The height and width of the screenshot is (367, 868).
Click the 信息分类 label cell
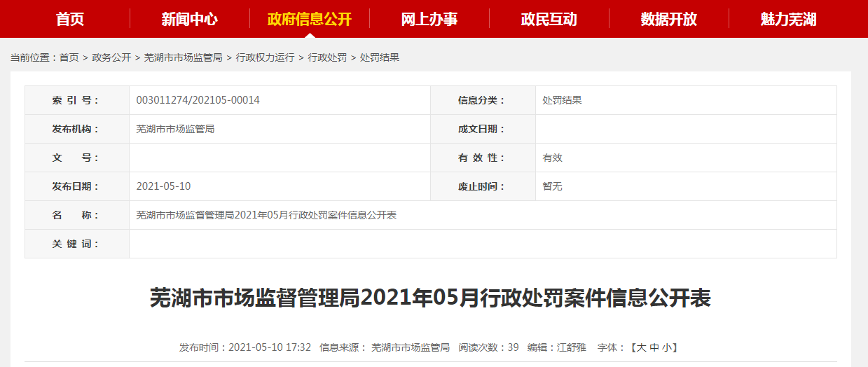(483, 100)
